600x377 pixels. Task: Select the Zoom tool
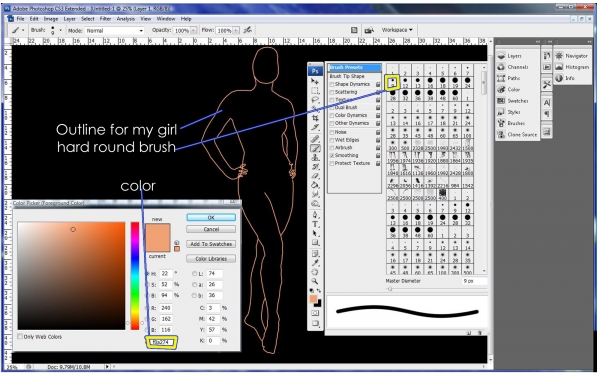click(x=315, y=281)
